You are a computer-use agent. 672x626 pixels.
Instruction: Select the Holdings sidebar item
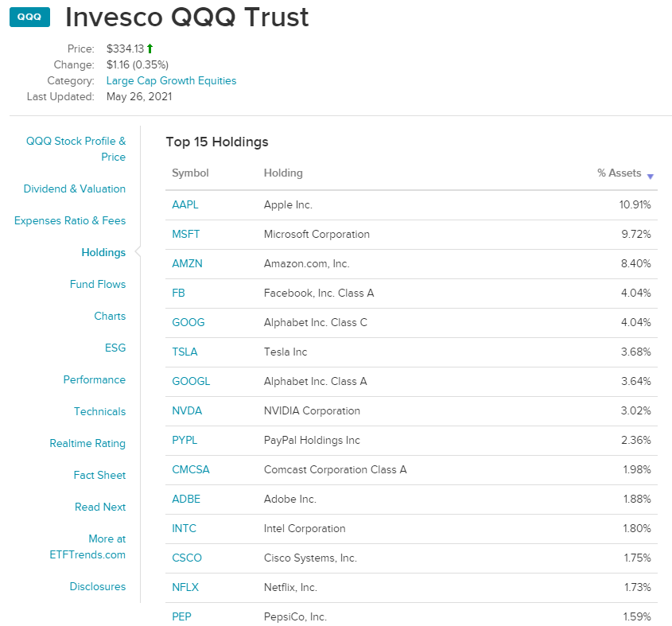point(103,252)
